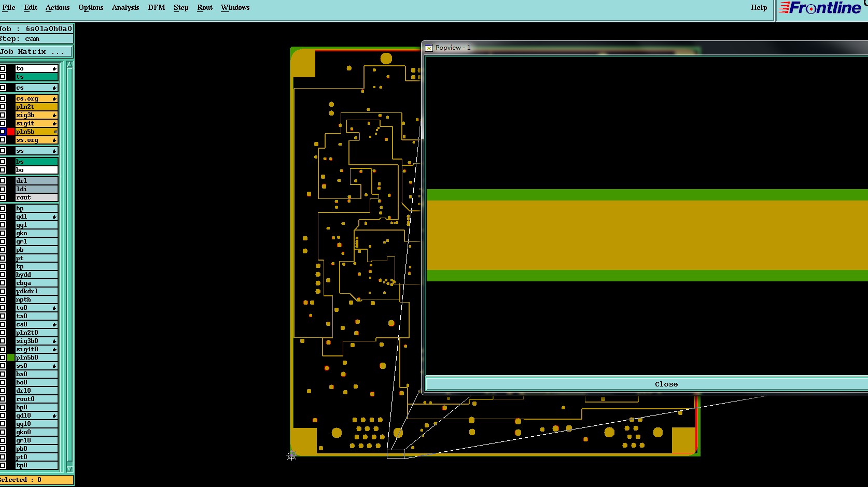Select the npth layer name
The width and height of the screenshot is (868, 487).
[x=36, y=299]
